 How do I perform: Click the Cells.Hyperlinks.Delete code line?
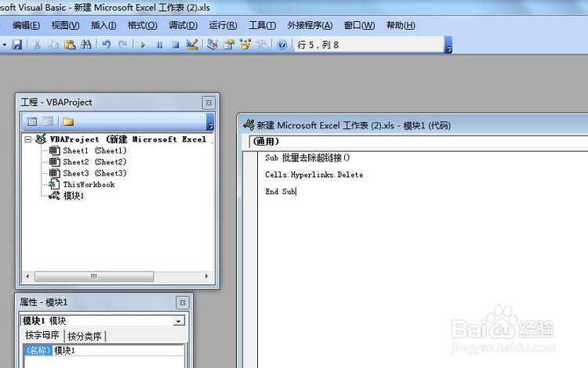314,175
